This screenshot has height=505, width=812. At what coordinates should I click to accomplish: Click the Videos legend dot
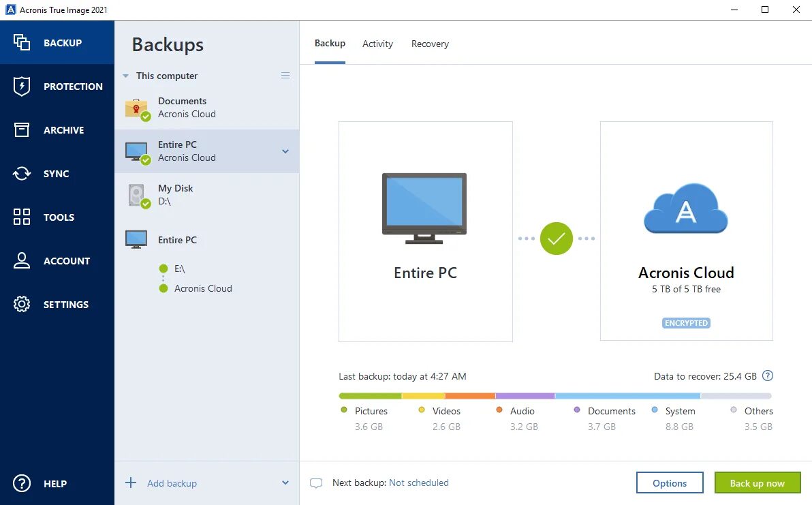[x=422, y=410]
